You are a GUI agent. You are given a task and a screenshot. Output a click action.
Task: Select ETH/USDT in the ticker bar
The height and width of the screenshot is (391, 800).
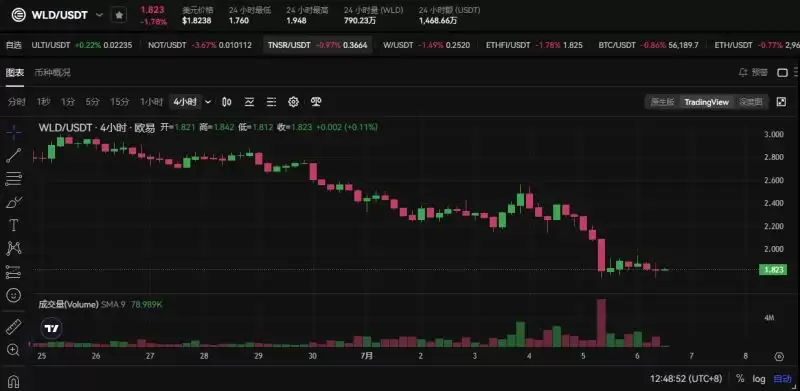pyautogui.click(x=757, y=45)
